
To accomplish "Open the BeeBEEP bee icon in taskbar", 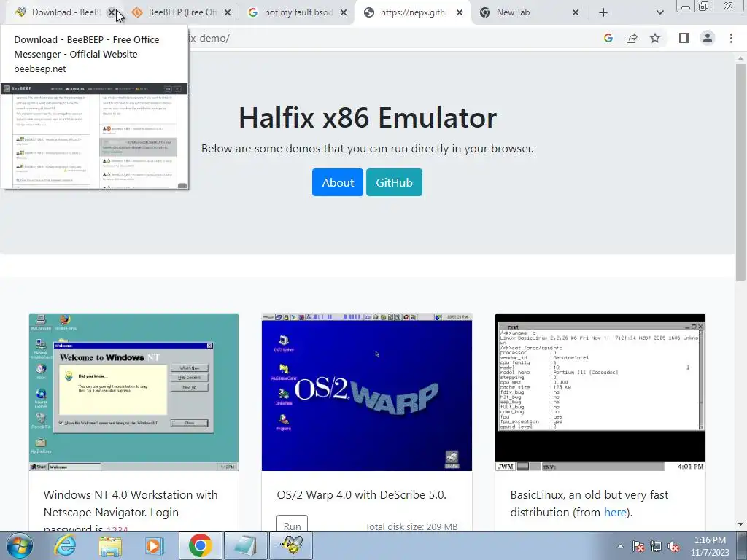I will (x=292, y=545).
